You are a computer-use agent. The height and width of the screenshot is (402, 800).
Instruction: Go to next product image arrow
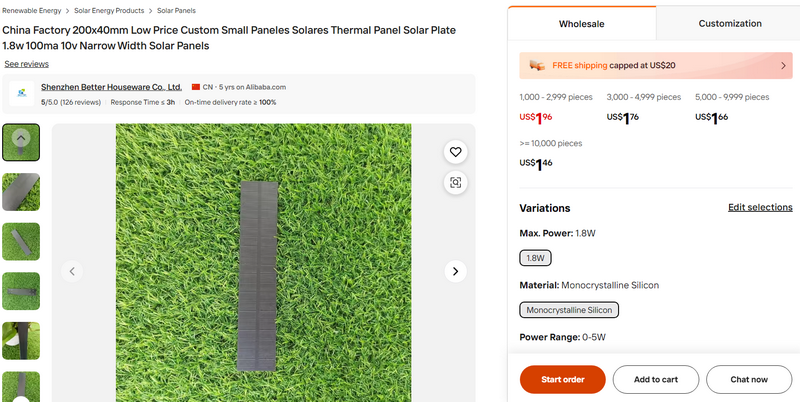pyautogui.click(x=455, y=271)
